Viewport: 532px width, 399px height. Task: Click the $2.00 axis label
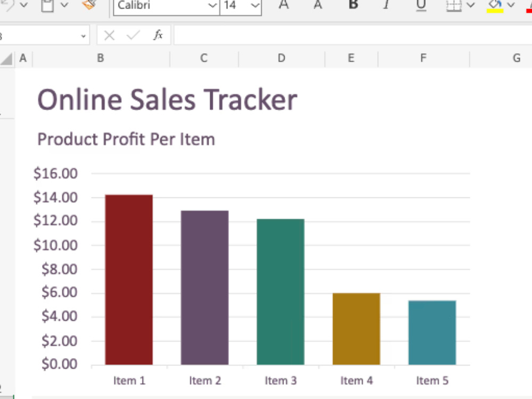[60, 340]
